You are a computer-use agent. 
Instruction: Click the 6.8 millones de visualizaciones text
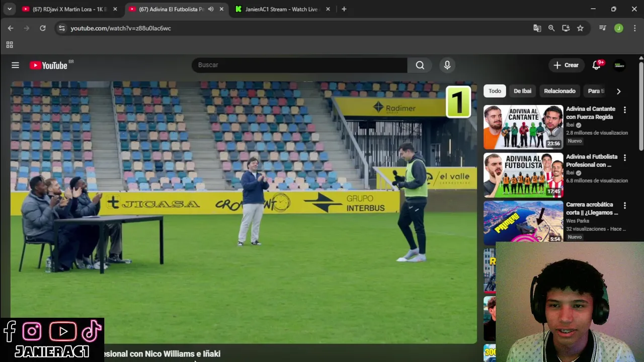tap(597, 180)
